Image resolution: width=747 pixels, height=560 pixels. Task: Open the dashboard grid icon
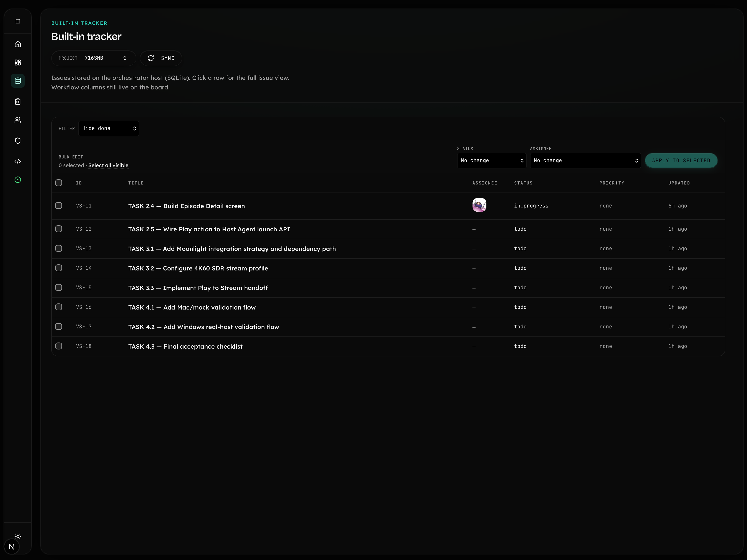click(18, 63)
